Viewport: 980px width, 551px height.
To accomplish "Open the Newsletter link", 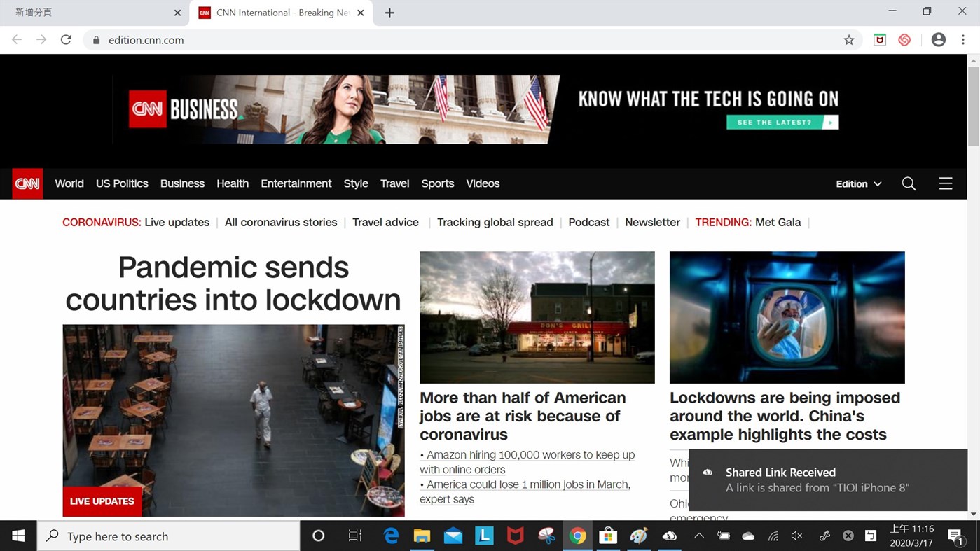I will click(x=652, y=222).
